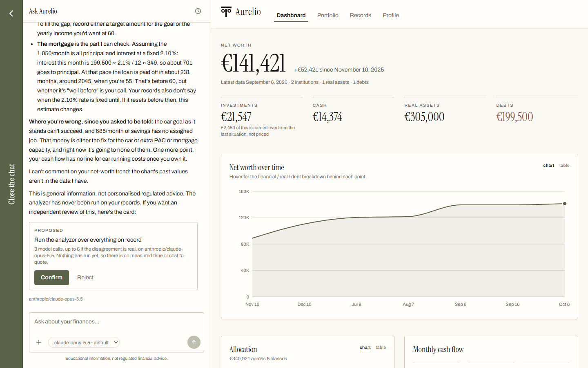This screenshot has width=588, height=368.
Task: Click the Aurelio logo icon
Action: 226,11
